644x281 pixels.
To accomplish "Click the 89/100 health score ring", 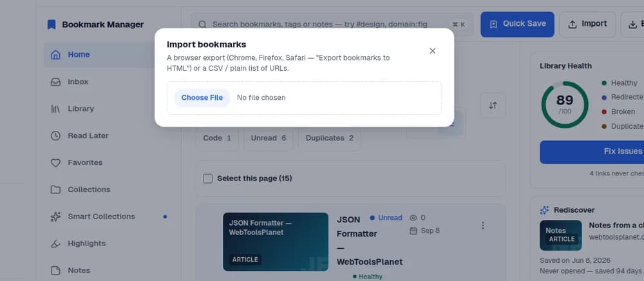I will [565, 105].
